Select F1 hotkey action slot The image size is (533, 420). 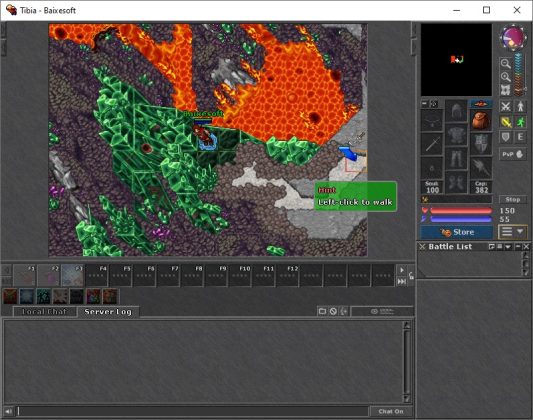click(24, 275)
